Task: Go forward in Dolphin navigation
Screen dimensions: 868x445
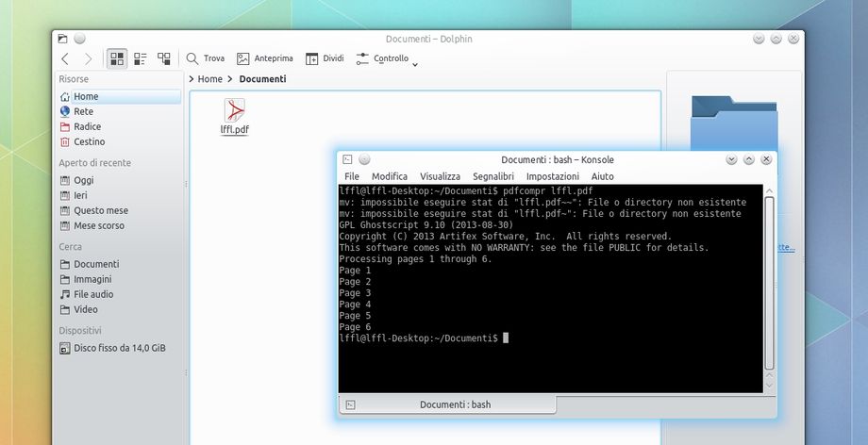Action: click(x=88, y=58)
